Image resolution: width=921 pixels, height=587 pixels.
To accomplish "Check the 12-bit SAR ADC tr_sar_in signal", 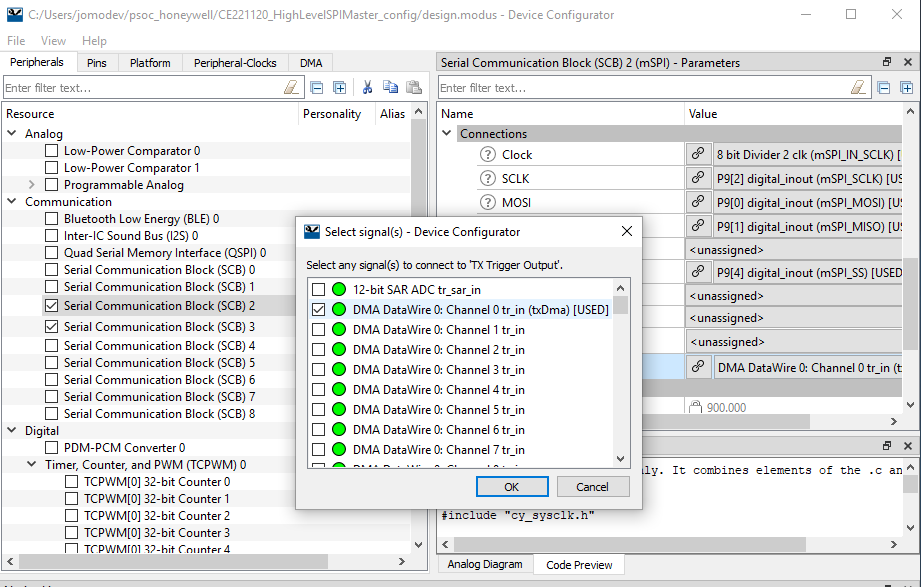I will [x=318, y=289].
